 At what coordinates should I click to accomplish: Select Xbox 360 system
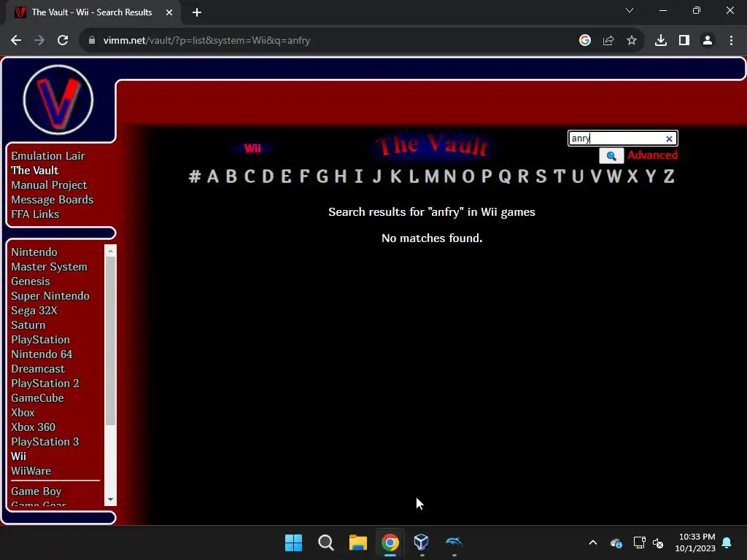34,427
